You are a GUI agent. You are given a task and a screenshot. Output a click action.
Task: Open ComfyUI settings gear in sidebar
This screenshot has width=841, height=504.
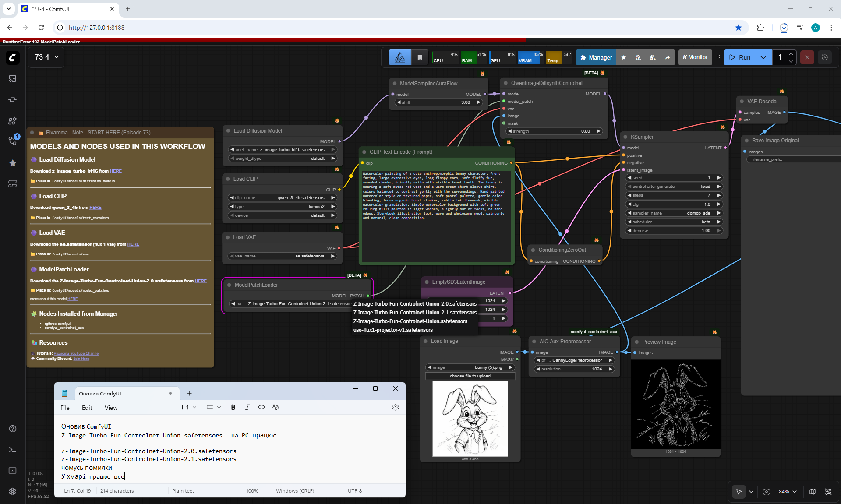[x=12, y=491]
